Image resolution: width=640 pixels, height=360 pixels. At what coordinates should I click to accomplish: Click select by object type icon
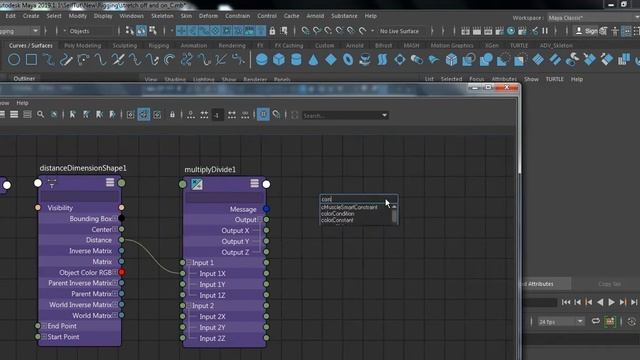(141, 31)
